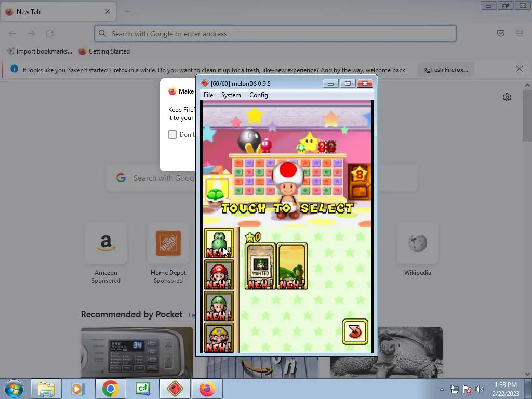
Task: Click the Firefox forward arrow
Action: (31, 34)
